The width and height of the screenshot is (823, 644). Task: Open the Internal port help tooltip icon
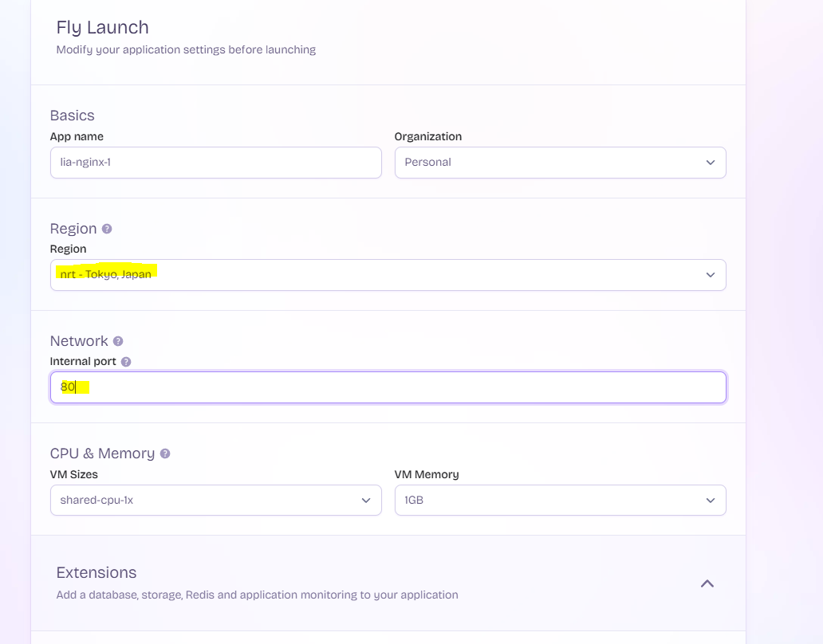click(x=126, y=362)
